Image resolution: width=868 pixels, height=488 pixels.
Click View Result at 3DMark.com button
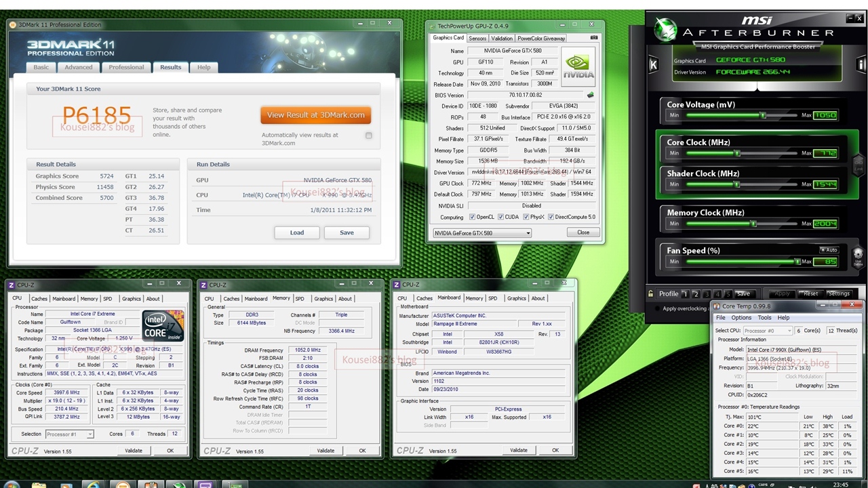click(315, 115)
